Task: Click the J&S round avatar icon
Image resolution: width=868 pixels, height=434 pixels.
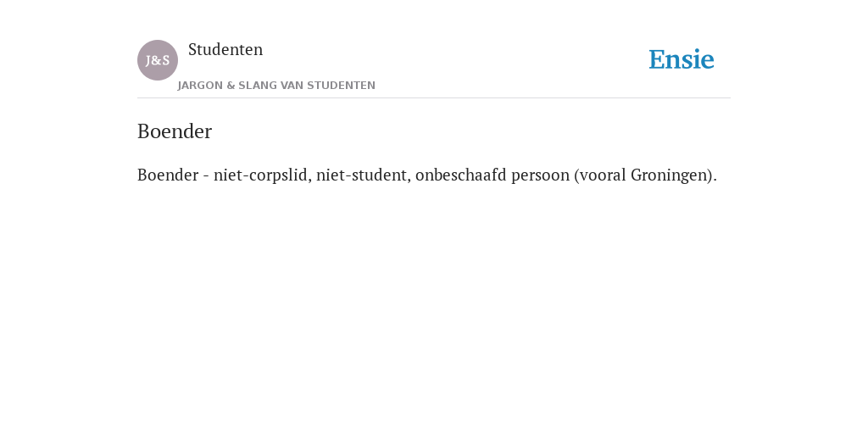Action: click(157, 60)
